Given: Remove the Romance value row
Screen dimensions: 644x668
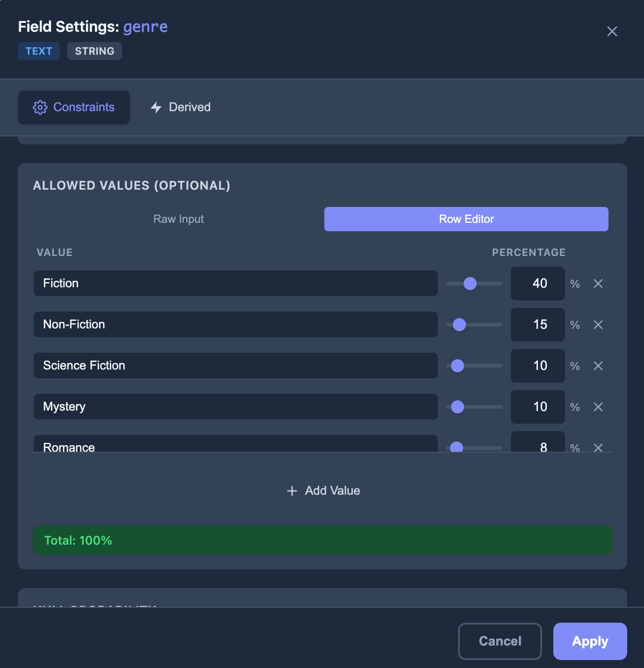Looking at the screenshot, I should coord(598,448).
